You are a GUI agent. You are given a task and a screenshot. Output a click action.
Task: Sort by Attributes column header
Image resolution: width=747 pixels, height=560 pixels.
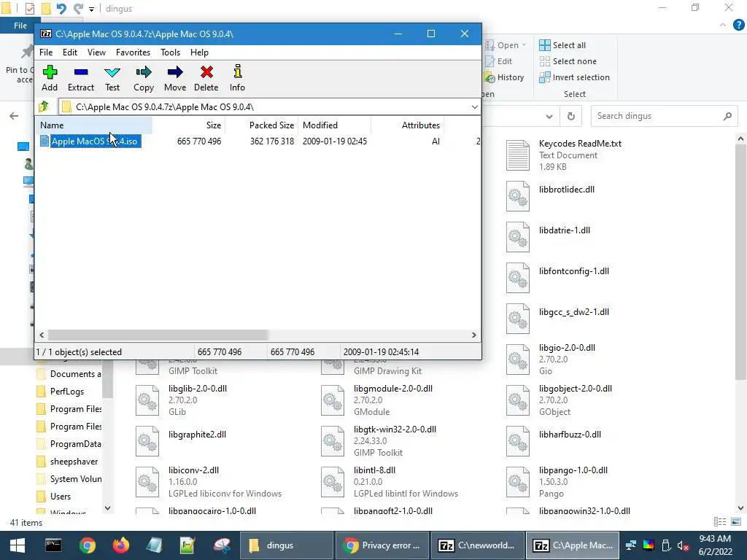[x=407, y=125]
